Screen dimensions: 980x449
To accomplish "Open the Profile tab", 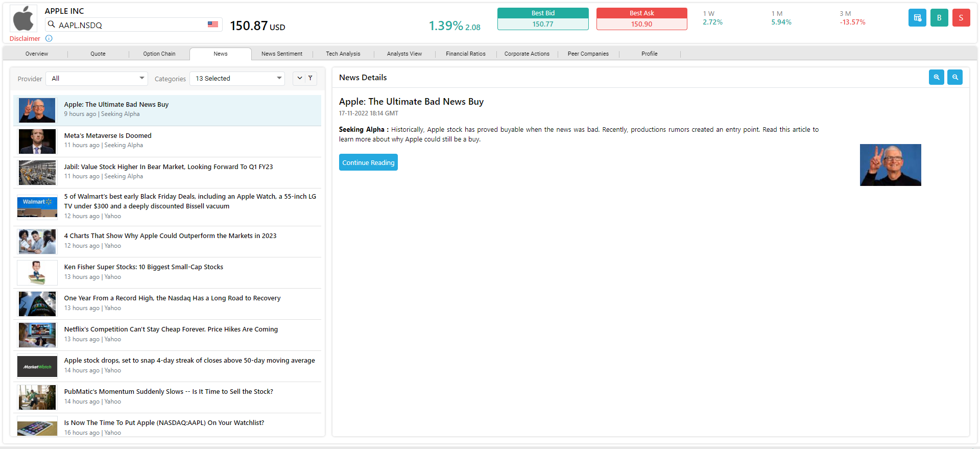I will click(650, 54).
